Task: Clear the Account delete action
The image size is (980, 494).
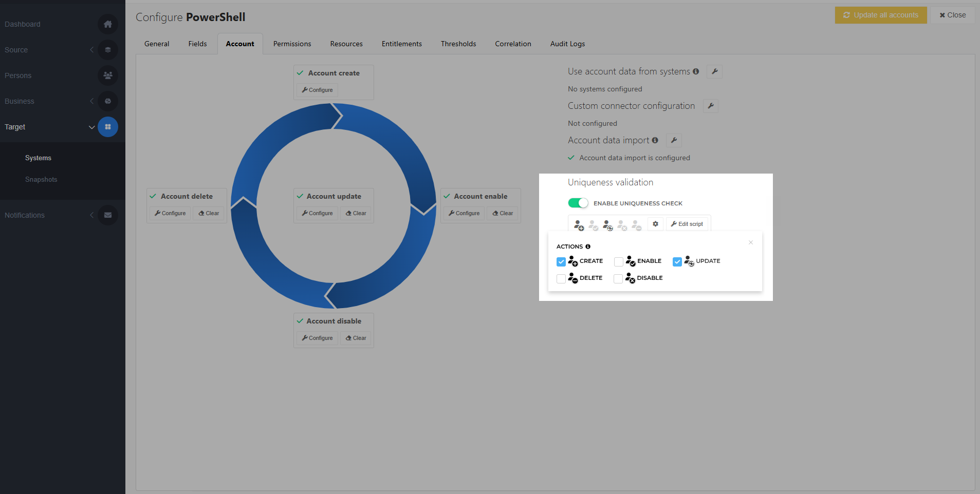Action: point(209,213)
